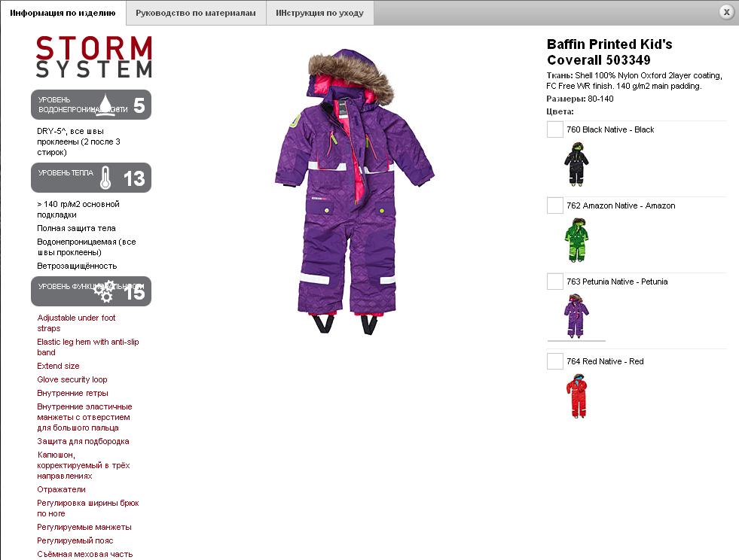This screenshot has height=560, width=739.
Task: Check the 763 Petunia Native checkbox
Action: click(554, 282)
